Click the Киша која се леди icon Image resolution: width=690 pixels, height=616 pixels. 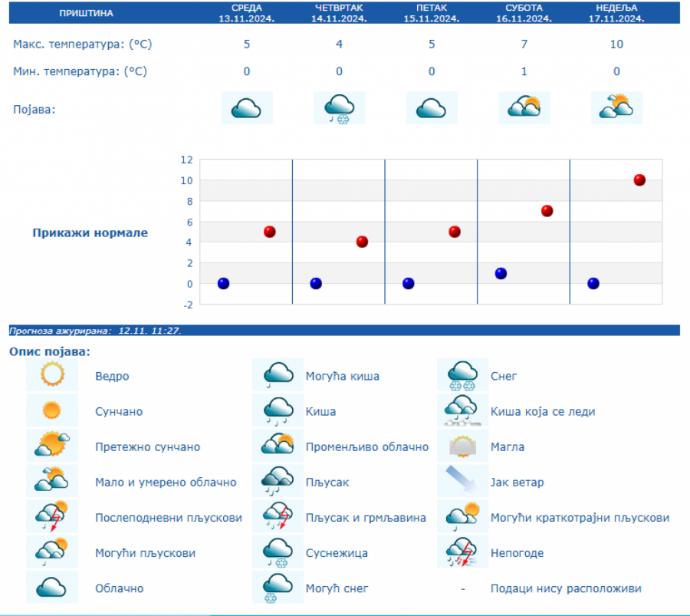462,411
